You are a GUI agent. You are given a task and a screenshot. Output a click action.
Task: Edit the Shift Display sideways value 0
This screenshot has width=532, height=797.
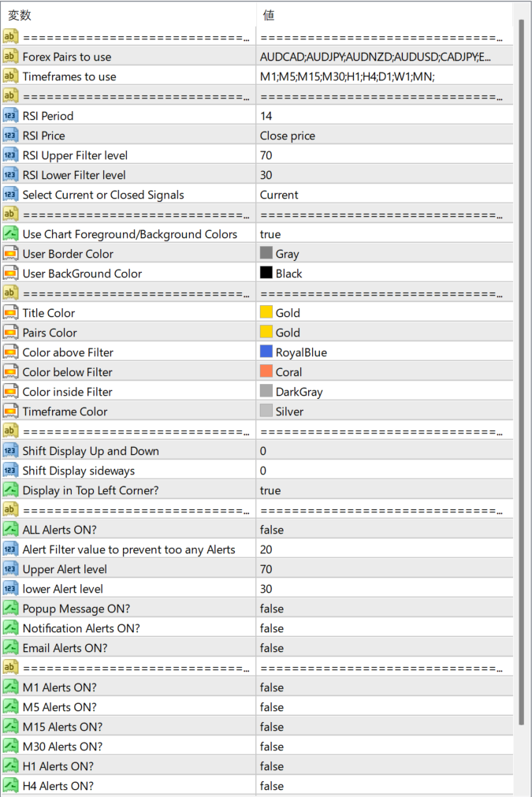click(385, 471)
